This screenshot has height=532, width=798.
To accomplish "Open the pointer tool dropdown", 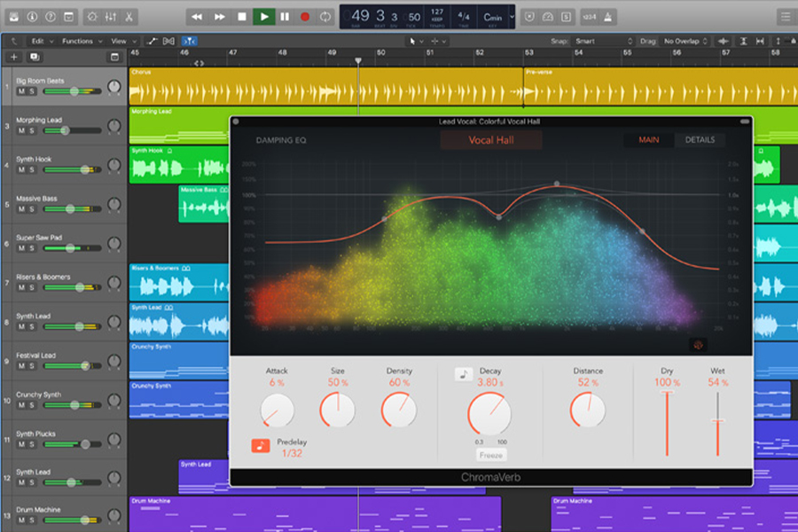I will (x=417, y=42).
